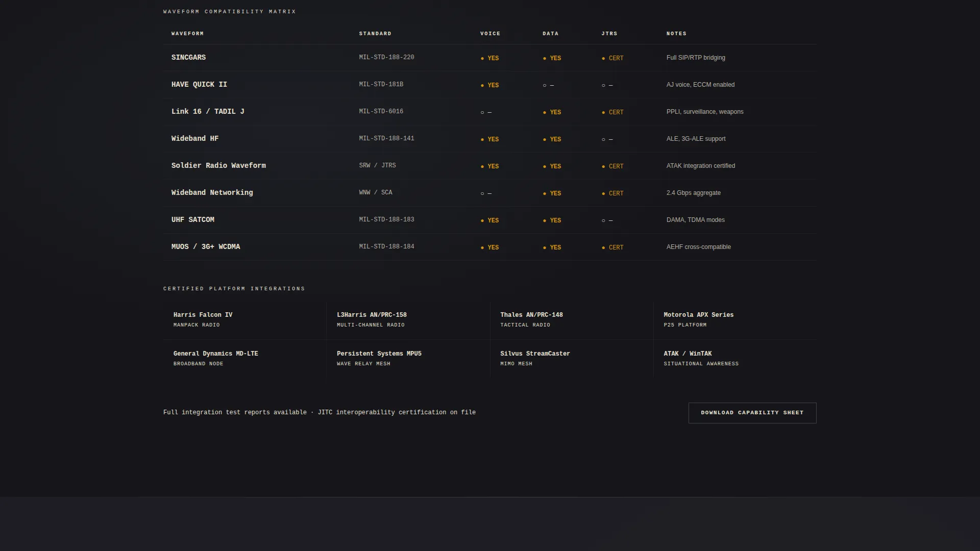Click the Data column header
The height and width of the screenshot is (551, 980).
coord(550,34)
